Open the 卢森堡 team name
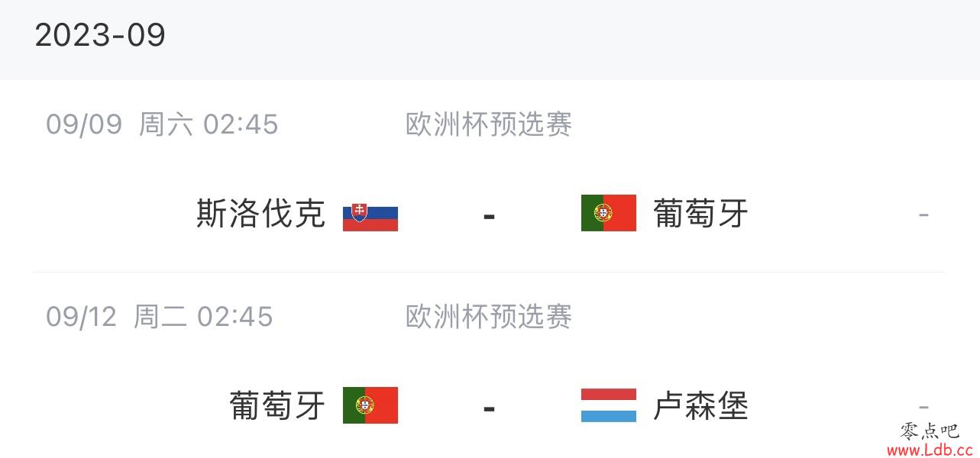The image size is (980, 458). click(x=701, y=405)
